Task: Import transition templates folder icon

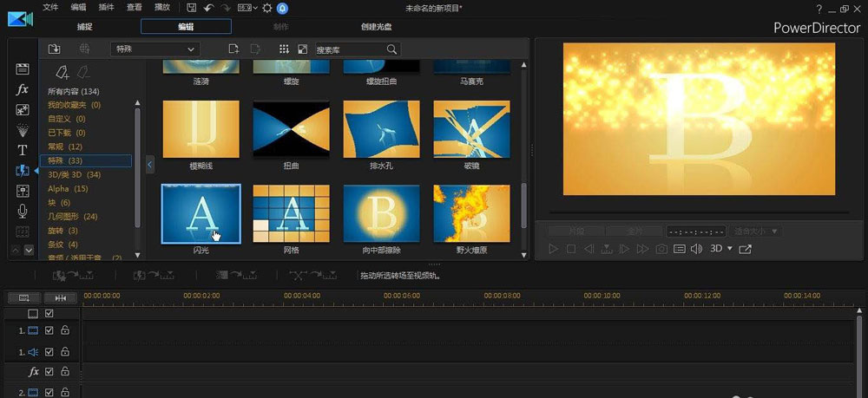Action: point(54,49)
